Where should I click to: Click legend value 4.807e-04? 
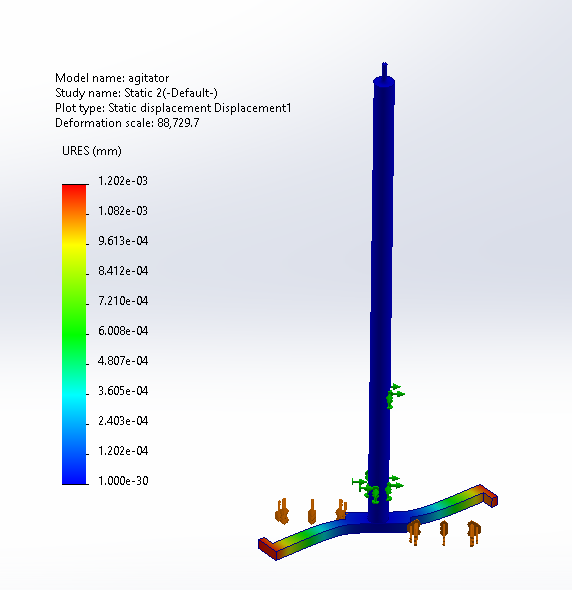(123, 361)
